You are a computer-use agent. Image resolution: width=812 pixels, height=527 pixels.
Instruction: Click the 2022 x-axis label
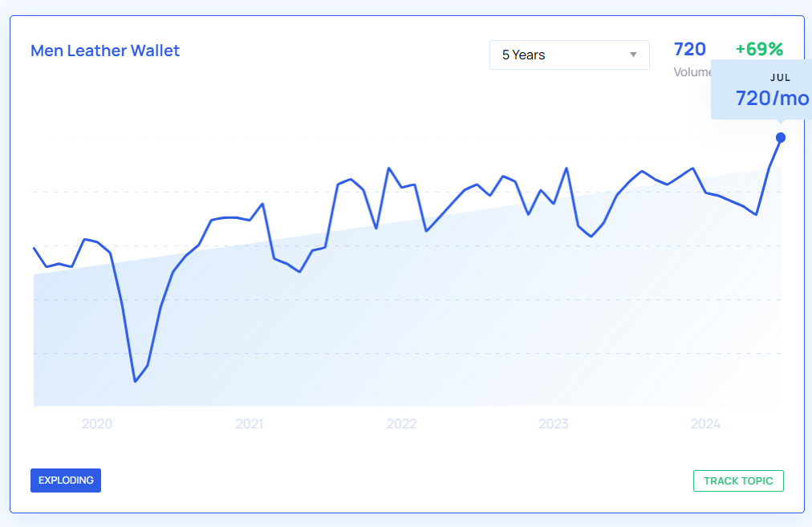click(401, 424)
